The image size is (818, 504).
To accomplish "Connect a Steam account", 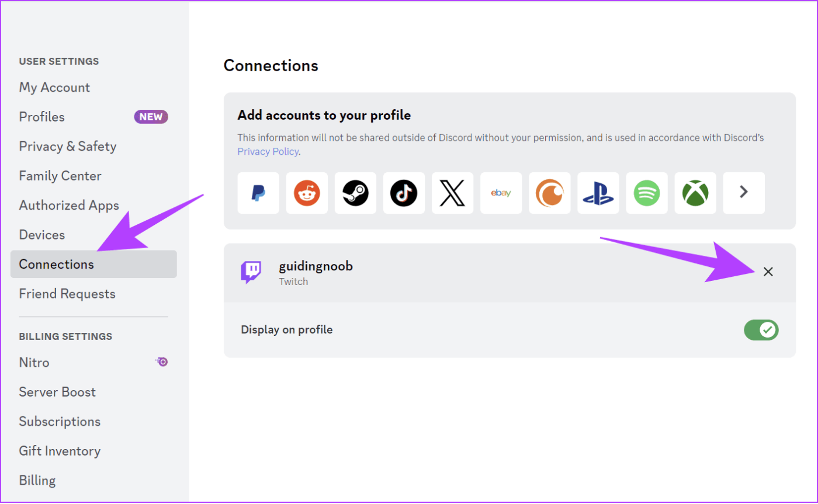I will pos(355,193).
